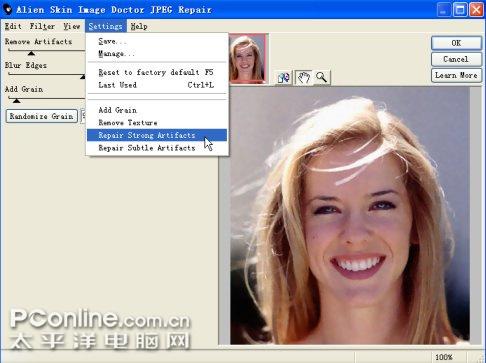Open the Help menu
The width and height of the screenshot is (486, 363).
(139, 26)
